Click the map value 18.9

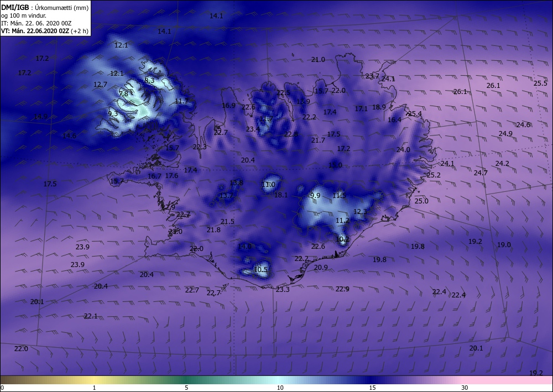click(x=379, y=107)
